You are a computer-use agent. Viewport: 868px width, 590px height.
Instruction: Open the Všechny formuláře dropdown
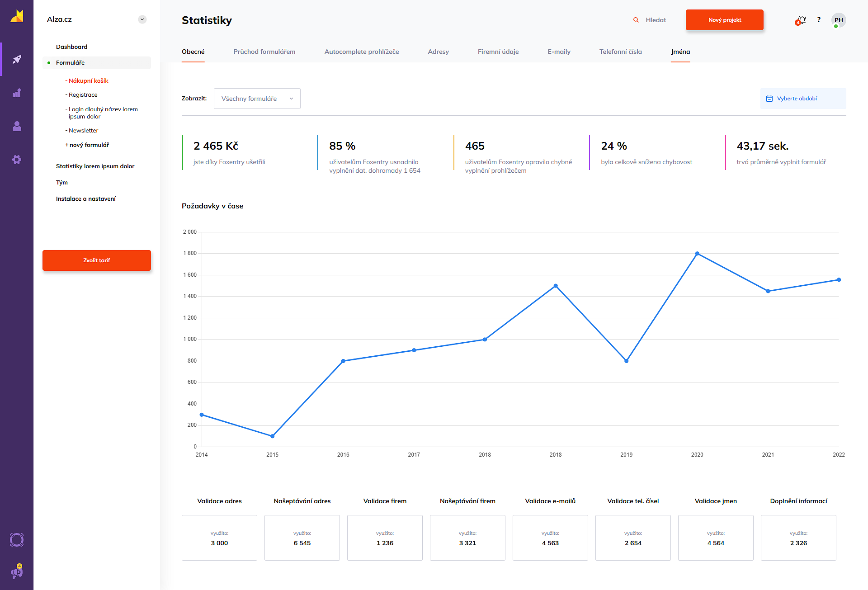point(257,99)
